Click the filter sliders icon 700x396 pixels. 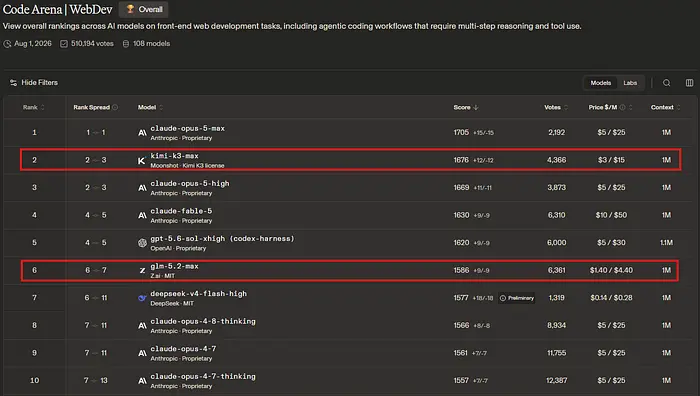(x=13, y=83)
